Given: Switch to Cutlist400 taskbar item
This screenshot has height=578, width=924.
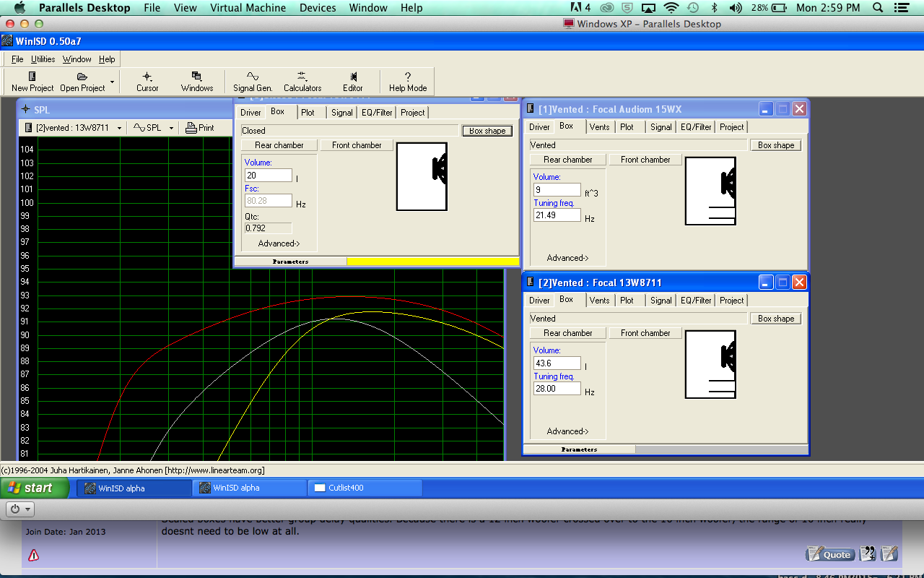Looking at the screenshot, I should pyautogui.click(x=366, y=488).
